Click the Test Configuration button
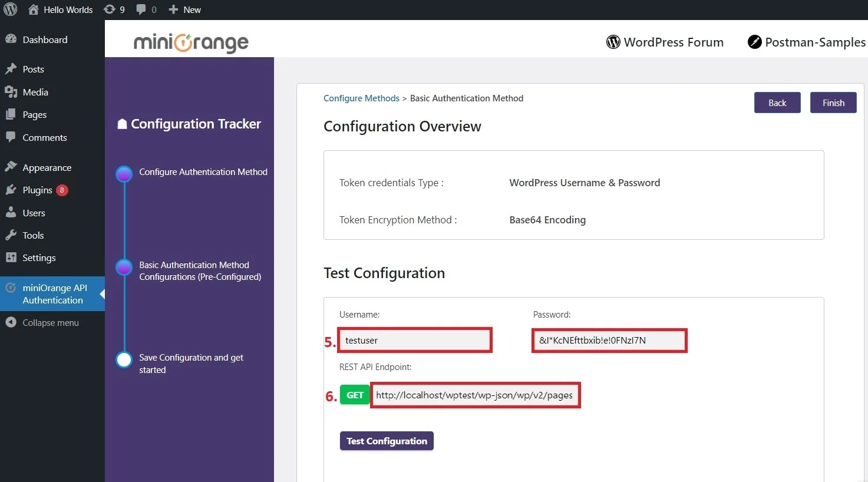This screenshot has height=482, width=868. 387,441
